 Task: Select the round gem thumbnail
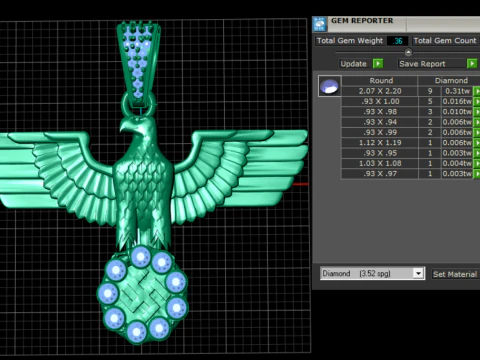click(x=330, y=86)
